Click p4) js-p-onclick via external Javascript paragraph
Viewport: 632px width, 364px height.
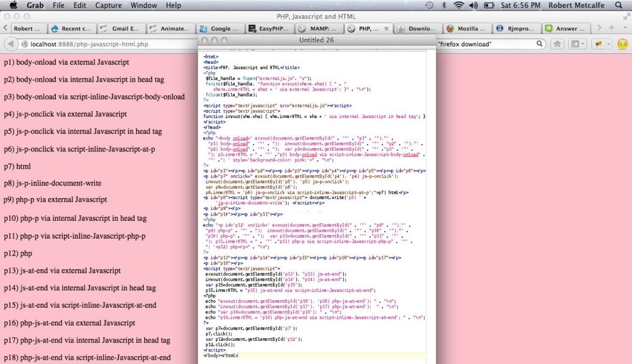[x=65, y=114]
